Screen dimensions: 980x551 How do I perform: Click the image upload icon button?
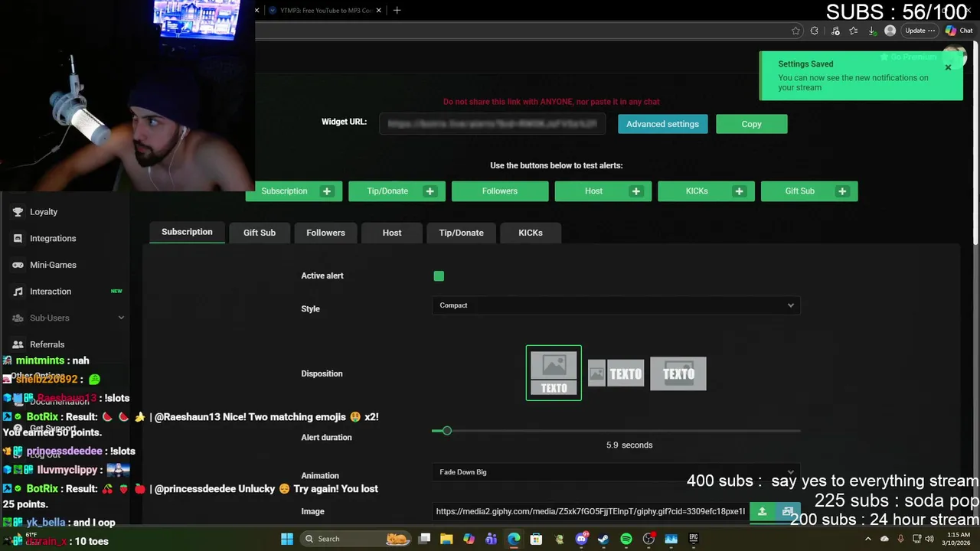pyautogui.click(x=762, y=511)
